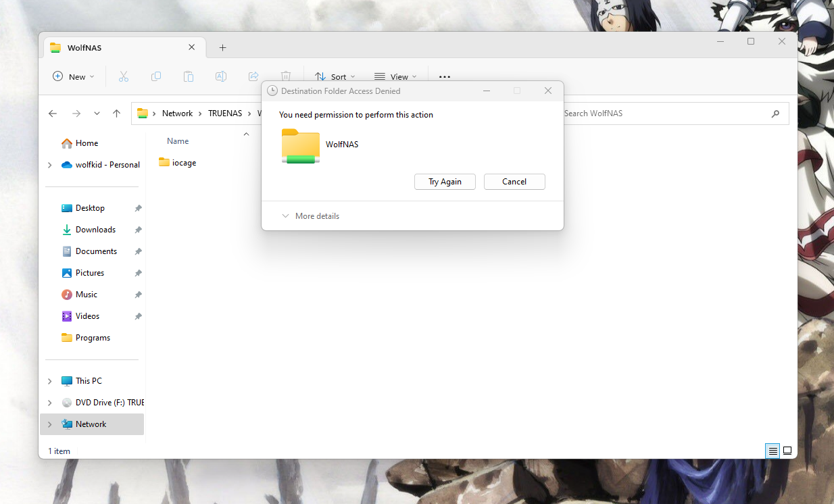Open the New dropdown menu
The height and width of the screenshot is (504, 834).
point(74,76)
